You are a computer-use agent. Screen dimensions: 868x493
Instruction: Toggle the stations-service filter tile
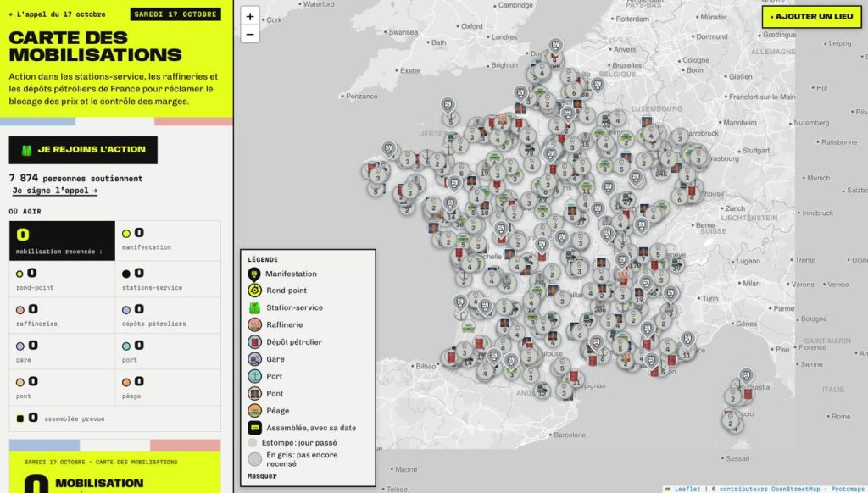point(168,279)
